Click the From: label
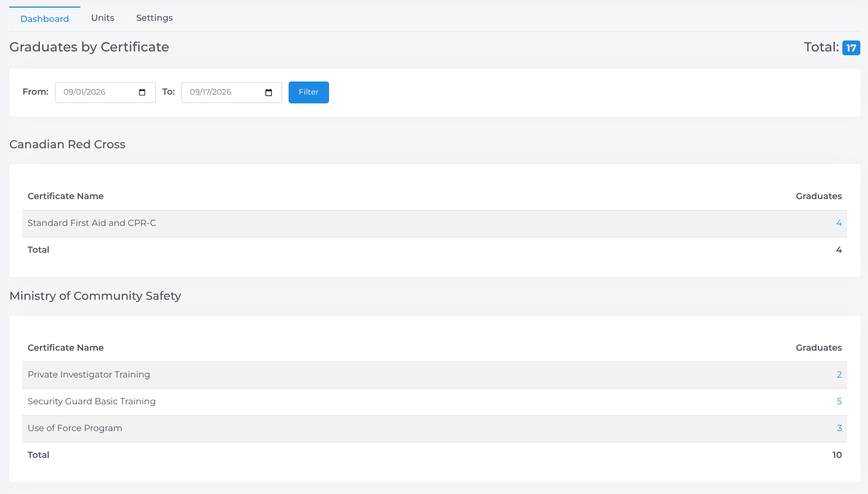 click(36, 92)
